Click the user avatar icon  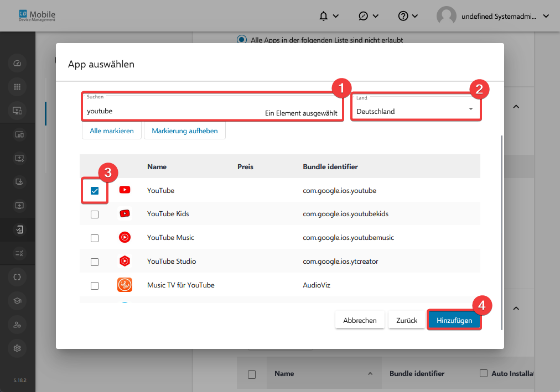[447, 16]
